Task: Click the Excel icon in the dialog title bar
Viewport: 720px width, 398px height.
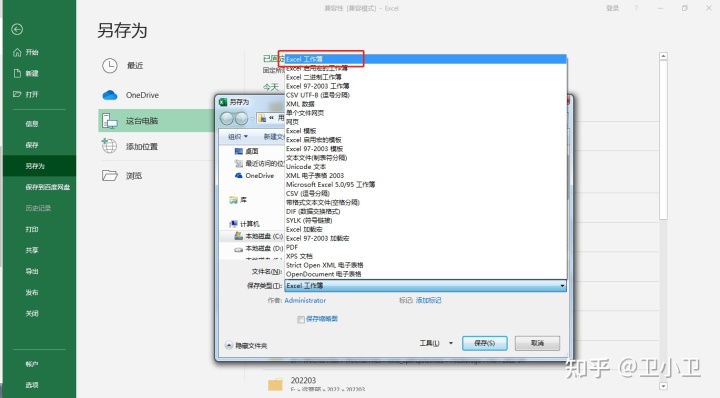Action: [x=223, y=102]
